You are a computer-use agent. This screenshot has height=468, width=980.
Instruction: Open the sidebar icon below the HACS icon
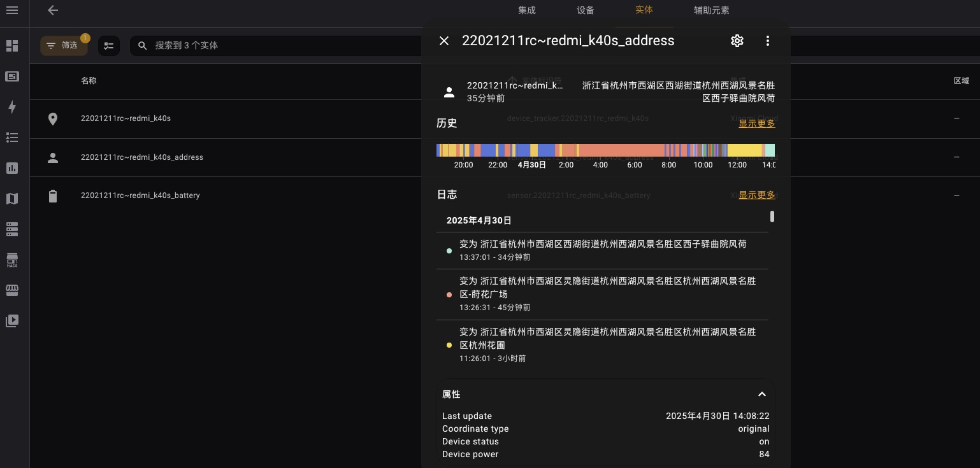12,290
